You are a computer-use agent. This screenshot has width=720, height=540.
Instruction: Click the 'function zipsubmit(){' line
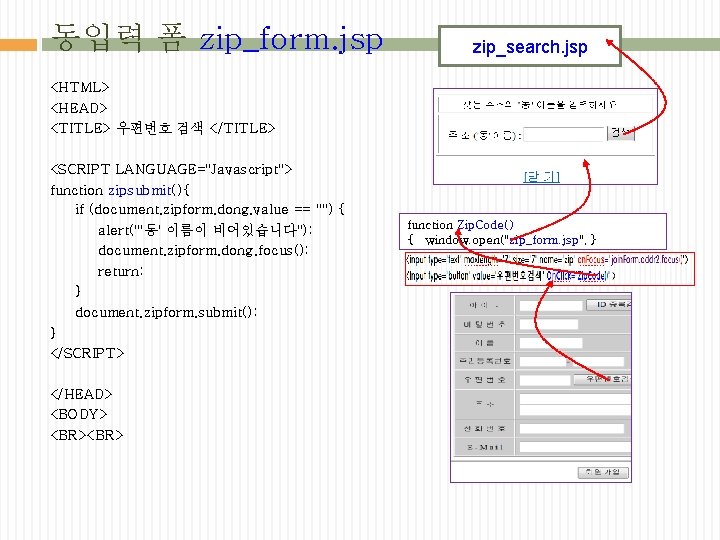(120, 190)
